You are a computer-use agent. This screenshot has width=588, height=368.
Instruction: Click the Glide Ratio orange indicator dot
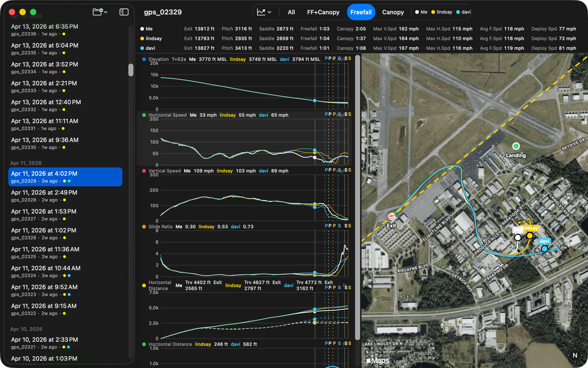(x=144, y=226)
